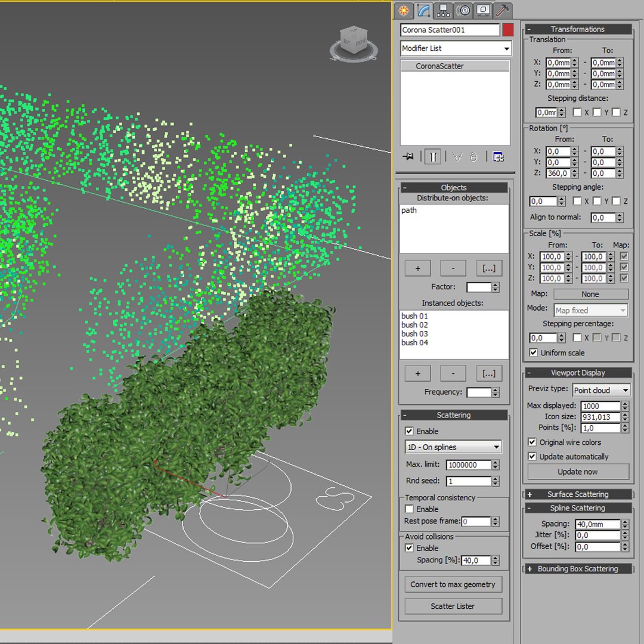The width and height of the screenshot is (644, 644).
Task: Click the Pin Stack icon
Action: (x=408, y=156)
